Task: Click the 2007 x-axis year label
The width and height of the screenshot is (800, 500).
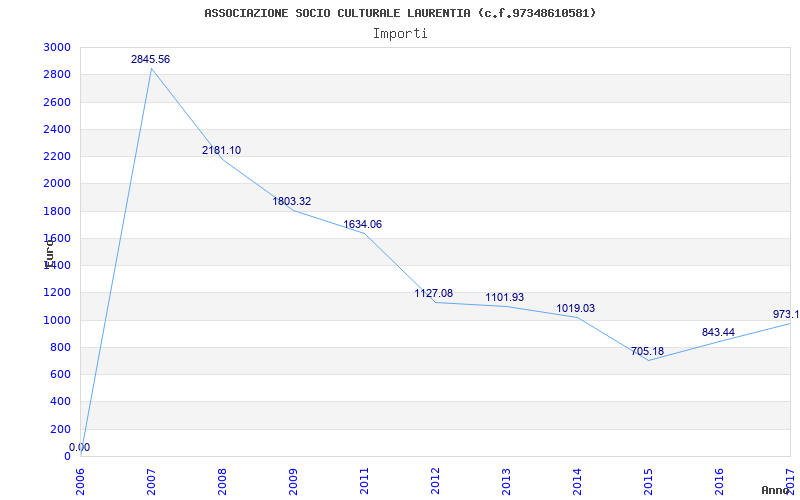Action: [152, 482]
